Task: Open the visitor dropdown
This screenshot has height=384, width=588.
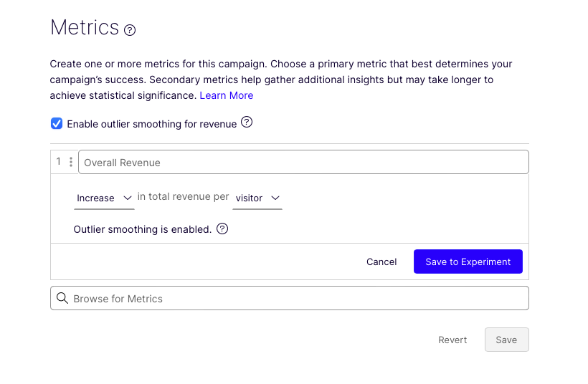Action: [x=257, y=198]
